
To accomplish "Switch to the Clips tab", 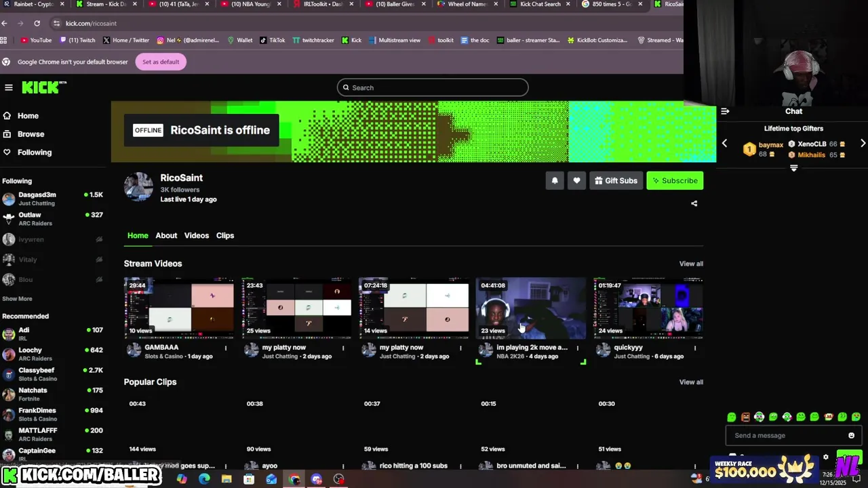I will [x=225, y=236].
